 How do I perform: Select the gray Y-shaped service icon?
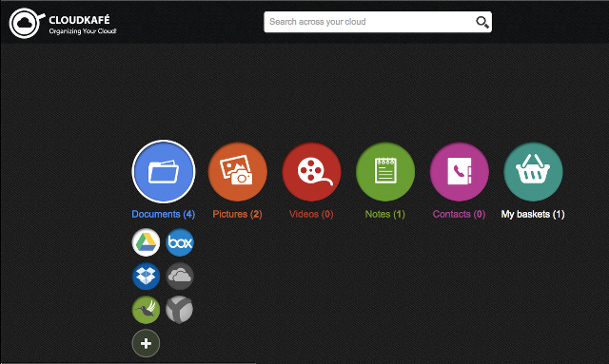(180, 310)
